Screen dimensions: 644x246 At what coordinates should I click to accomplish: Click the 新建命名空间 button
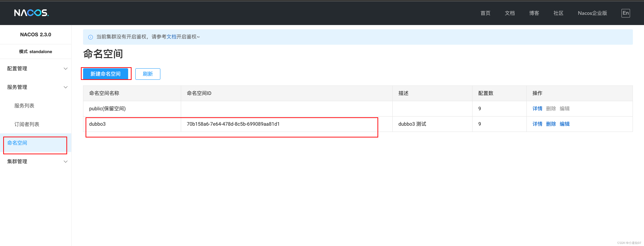105,74
